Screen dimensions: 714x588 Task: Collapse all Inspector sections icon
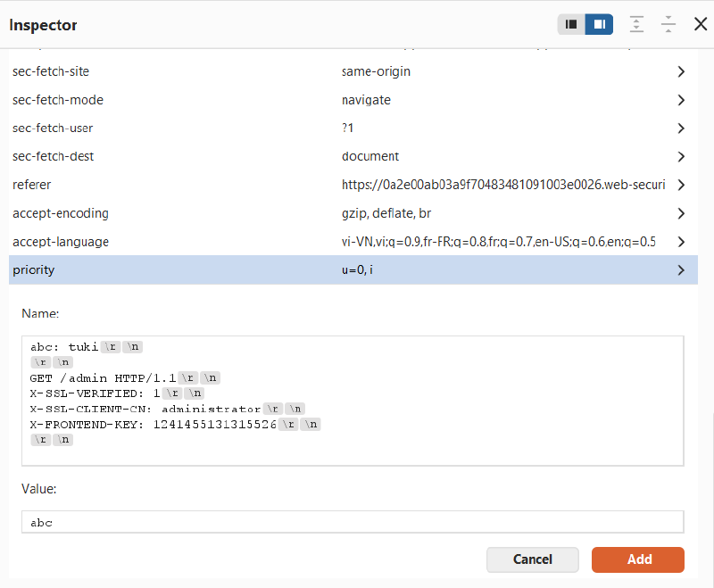tap(668, 24)
